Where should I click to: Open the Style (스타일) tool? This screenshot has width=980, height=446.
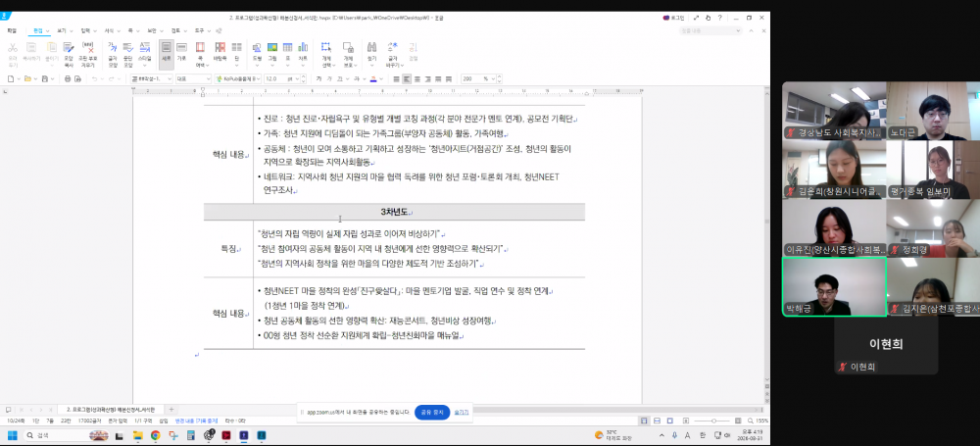(x=145, y=51)
